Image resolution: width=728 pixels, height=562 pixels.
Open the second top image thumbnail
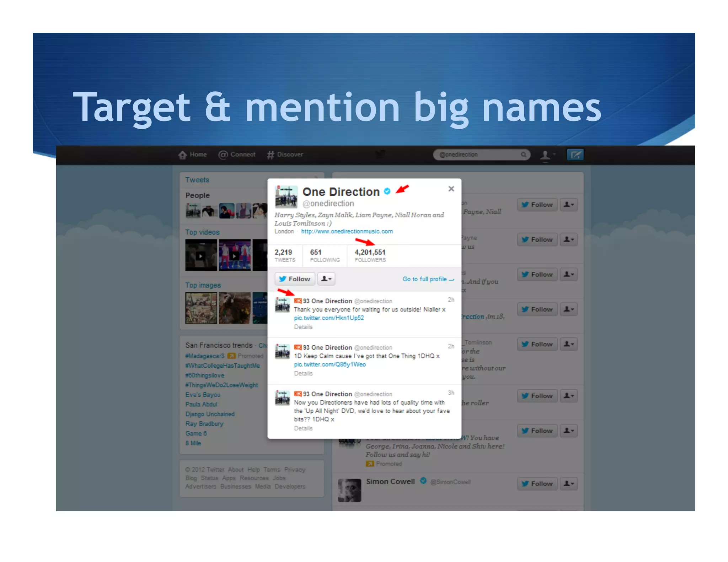coord(235,308)
